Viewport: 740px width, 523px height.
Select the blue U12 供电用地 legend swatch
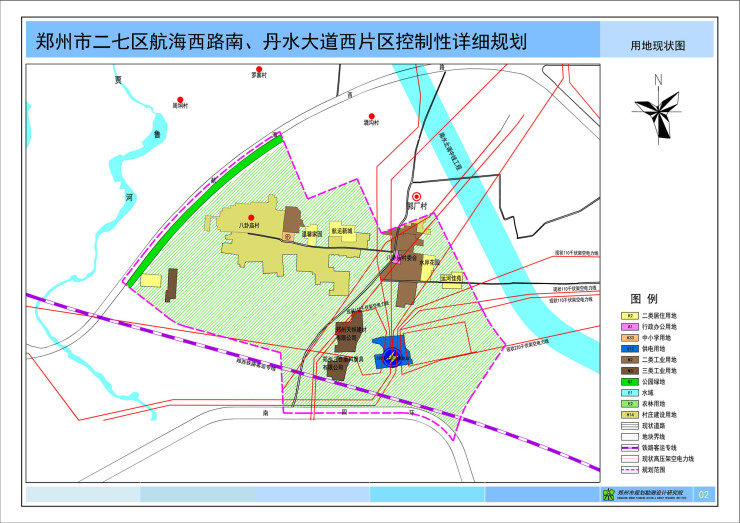click(x=630, y=349)
